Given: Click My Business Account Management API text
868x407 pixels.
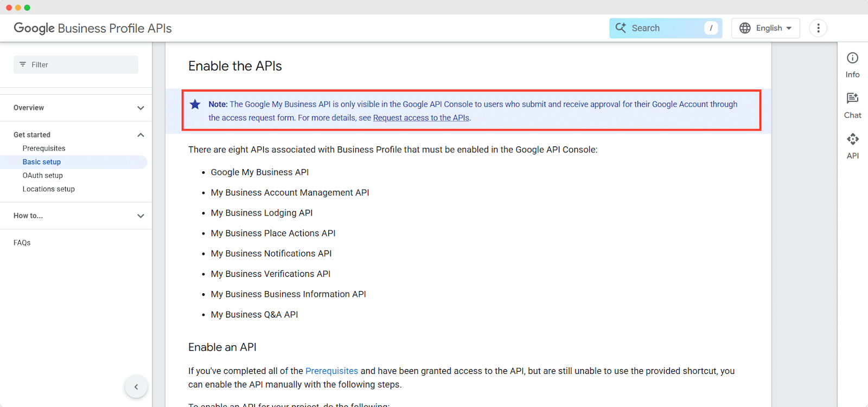Looking at the screenshot, I should click(290, 192).
